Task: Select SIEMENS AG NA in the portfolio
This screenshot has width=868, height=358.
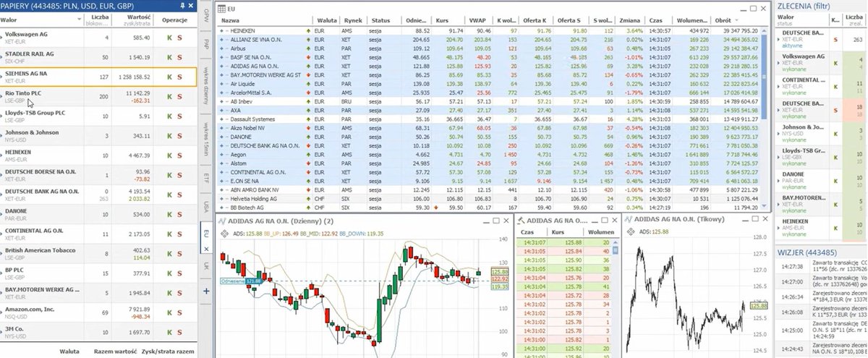Action: click(x=98, y=76)
